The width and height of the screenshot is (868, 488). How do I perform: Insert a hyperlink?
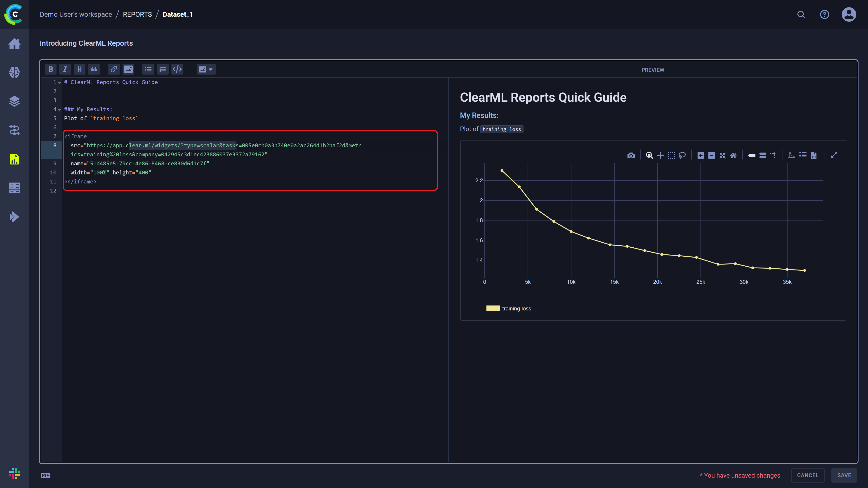(114, 69)
